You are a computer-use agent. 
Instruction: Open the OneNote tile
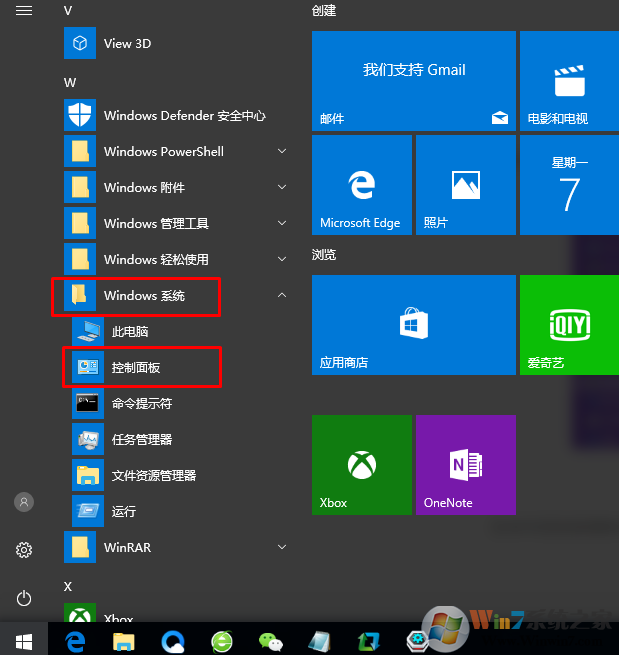tap(465, 465)
